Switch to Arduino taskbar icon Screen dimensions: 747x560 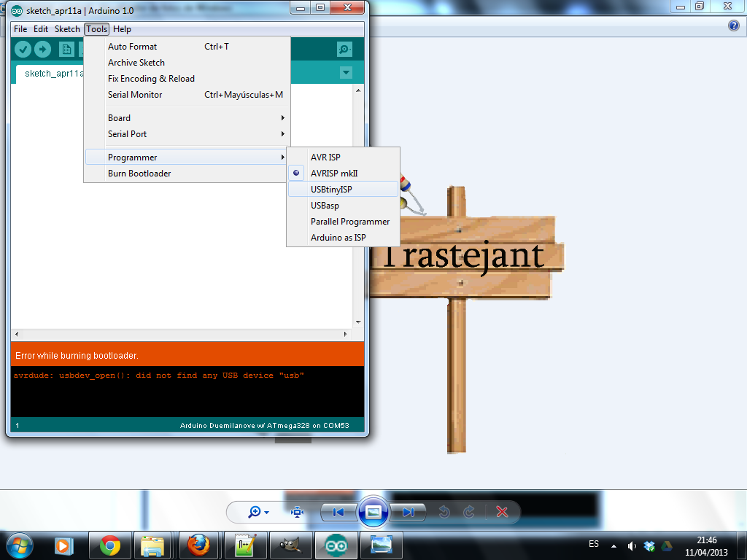[336, 545]
